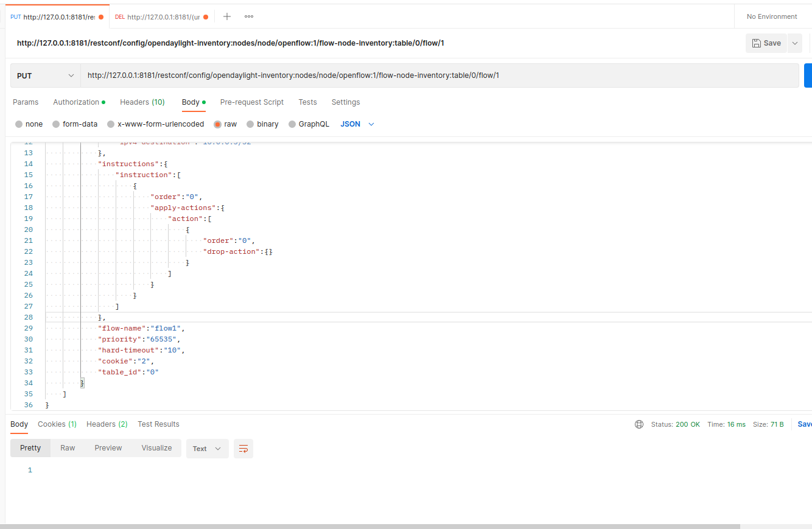Click the Raw response view button

(x=68, y=448)
